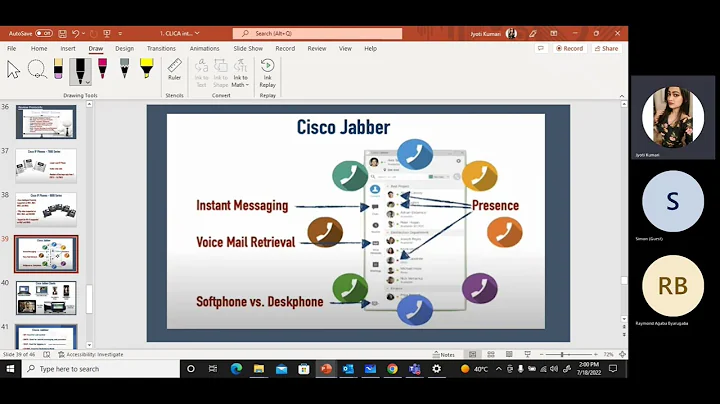Click the pen icon in title bar
Screen dimensions: 720x404
[533, 34]
